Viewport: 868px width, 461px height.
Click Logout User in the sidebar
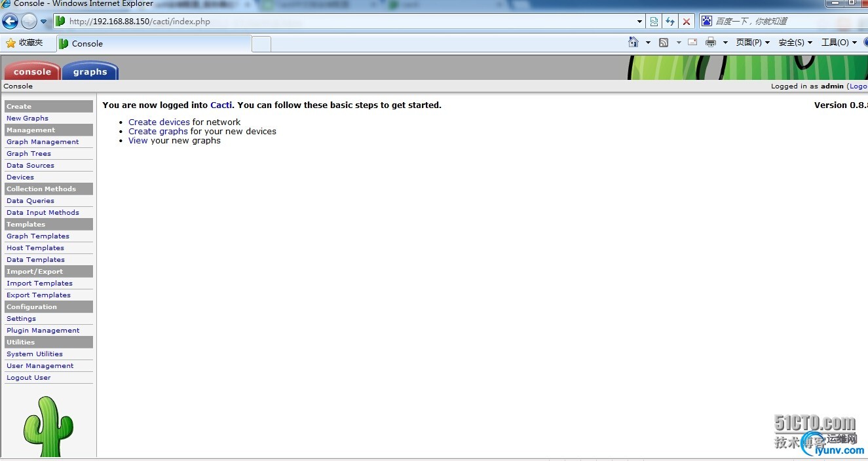[x=28, y=378]
